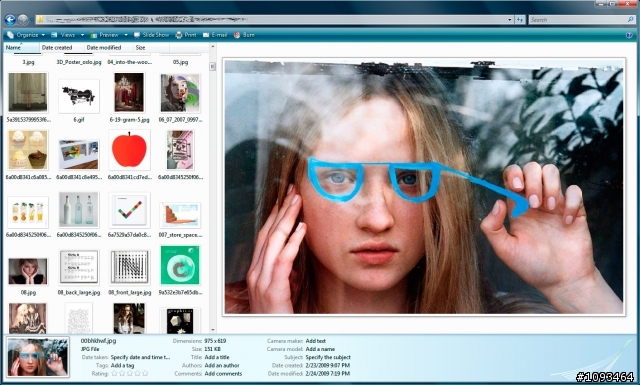Send the picture with E-mail
640x385 pixels.
tap(215, 35)
